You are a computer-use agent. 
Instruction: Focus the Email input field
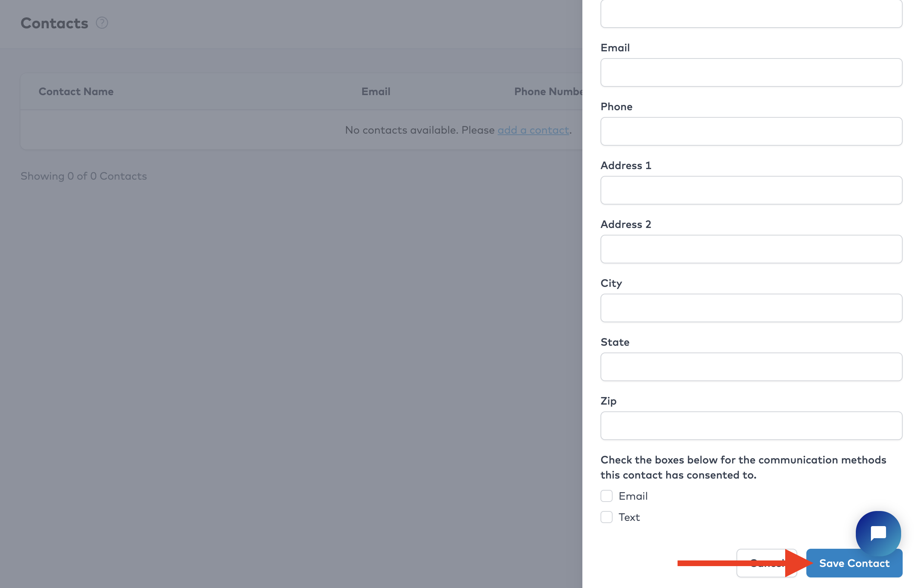(751, 72)
